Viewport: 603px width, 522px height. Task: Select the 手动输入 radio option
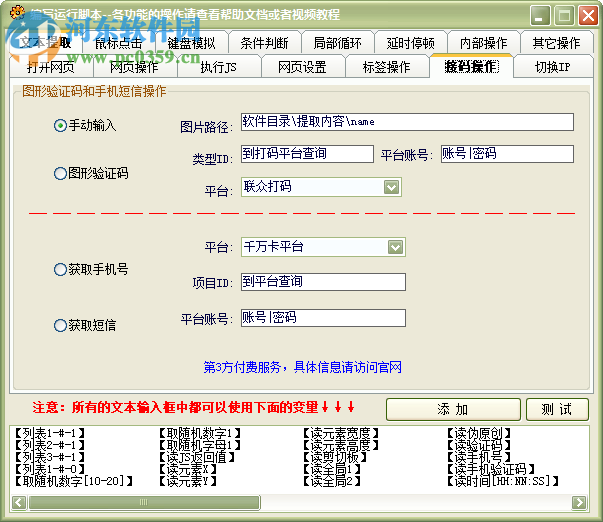(85, 125)
